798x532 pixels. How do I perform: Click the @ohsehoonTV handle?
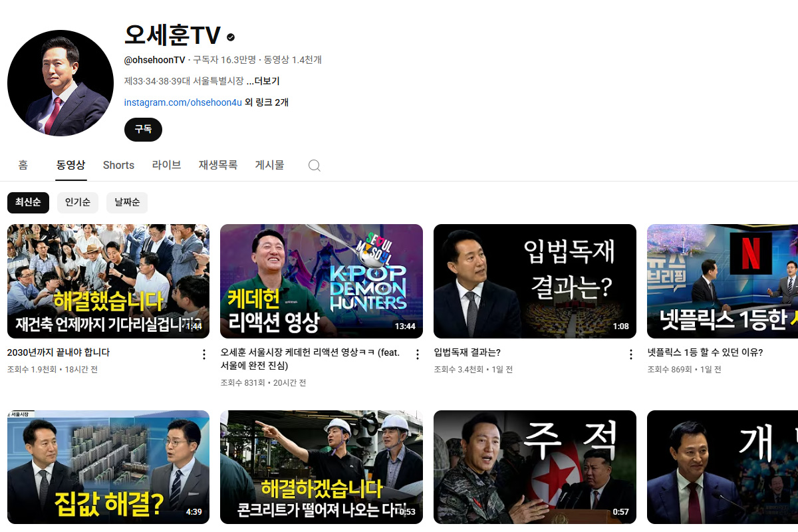click(155, 60)
